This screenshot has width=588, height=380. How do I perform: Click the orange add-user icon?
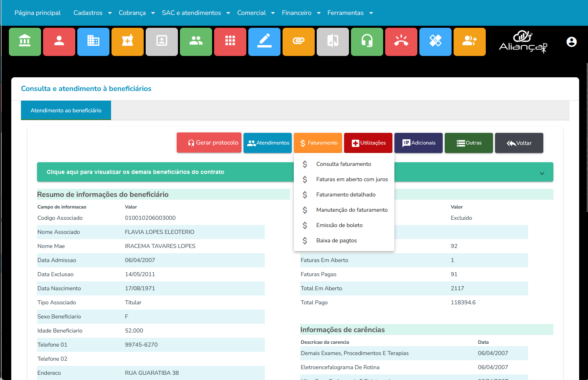pos(470,41)
